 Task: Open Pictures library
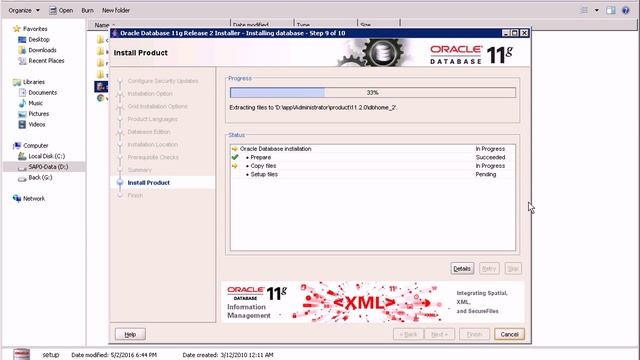click(x=39, y=113)
